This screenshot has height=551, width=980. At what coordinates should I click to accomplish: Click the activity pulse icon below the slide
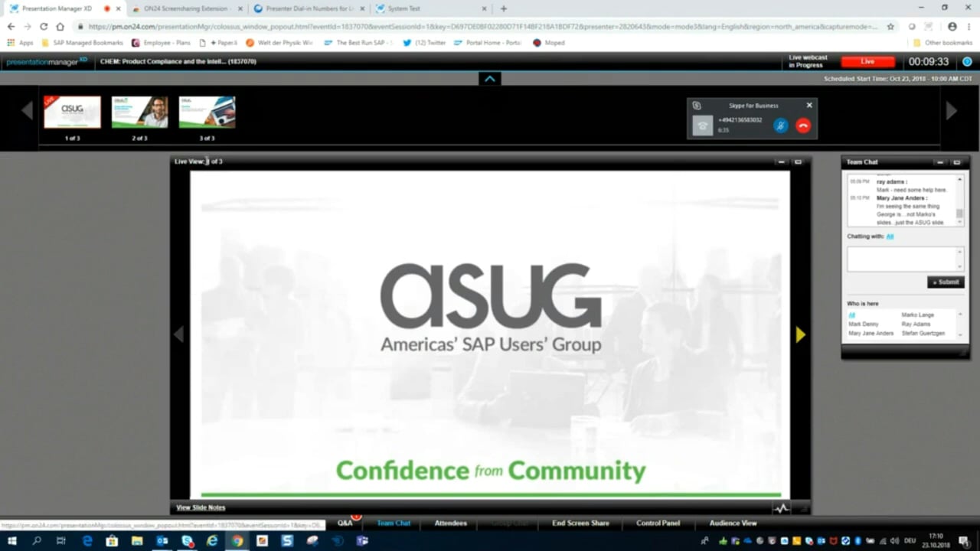coord(781,507)
